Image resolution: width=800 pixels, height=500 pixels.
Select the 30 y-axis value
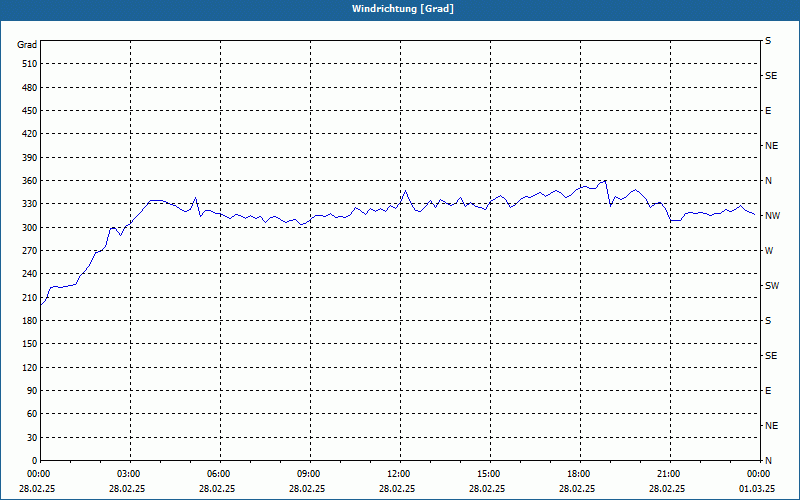32,438
